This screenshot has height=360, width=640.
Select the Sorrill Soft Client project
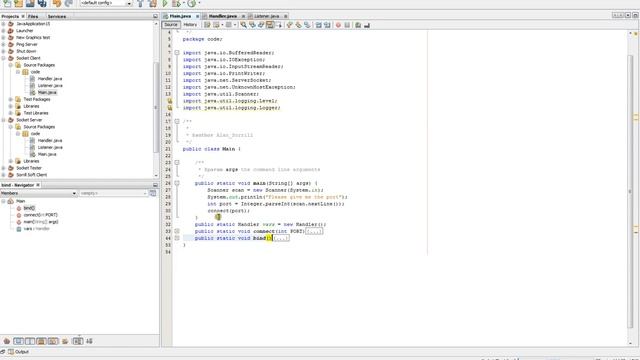31,175
